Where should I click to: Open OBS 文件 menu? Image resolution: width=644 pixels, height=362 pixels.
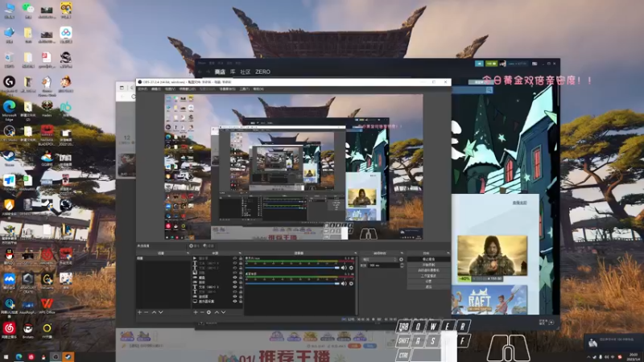click(x=142, y=89)
